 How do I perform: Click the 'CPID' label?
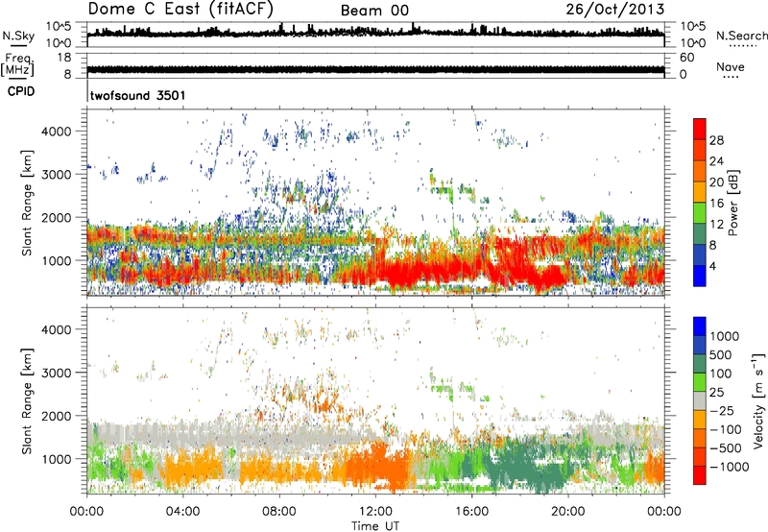[x=21, y=91]
